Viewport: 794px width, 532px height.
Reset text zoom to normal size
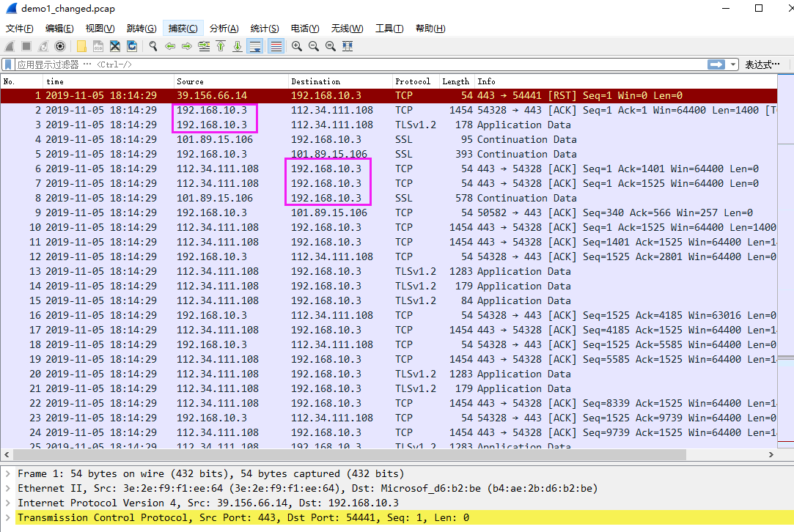(330, 47)
